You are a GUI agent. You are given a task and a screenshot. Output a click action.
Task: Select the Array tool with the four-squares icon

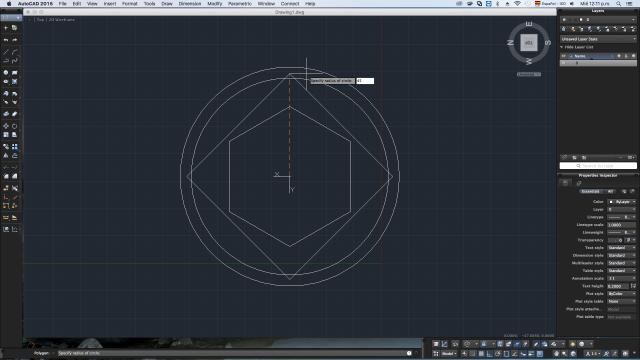coord(15,147)
